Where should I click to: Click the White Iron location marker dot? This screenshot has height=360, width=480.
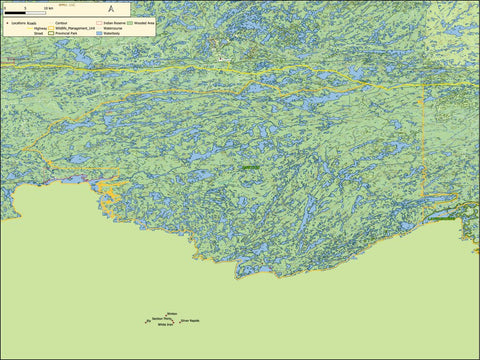[x=173, y=323]
